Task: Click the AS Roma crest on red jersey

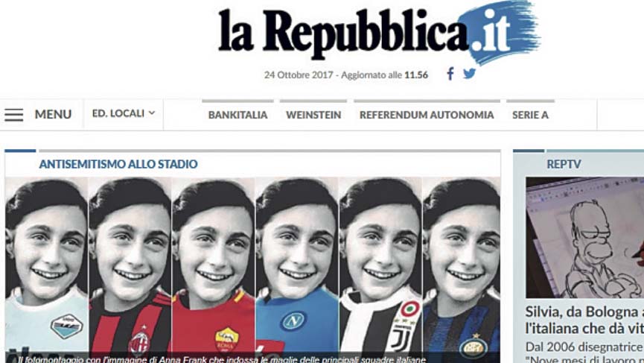Action: pos(227,338)
